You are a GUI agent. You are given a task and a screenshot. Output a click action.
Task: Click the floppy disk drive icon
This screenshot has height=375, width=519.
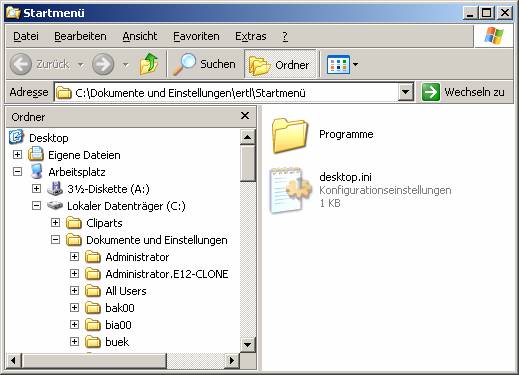pyautogui.click(x=55, y=188)
